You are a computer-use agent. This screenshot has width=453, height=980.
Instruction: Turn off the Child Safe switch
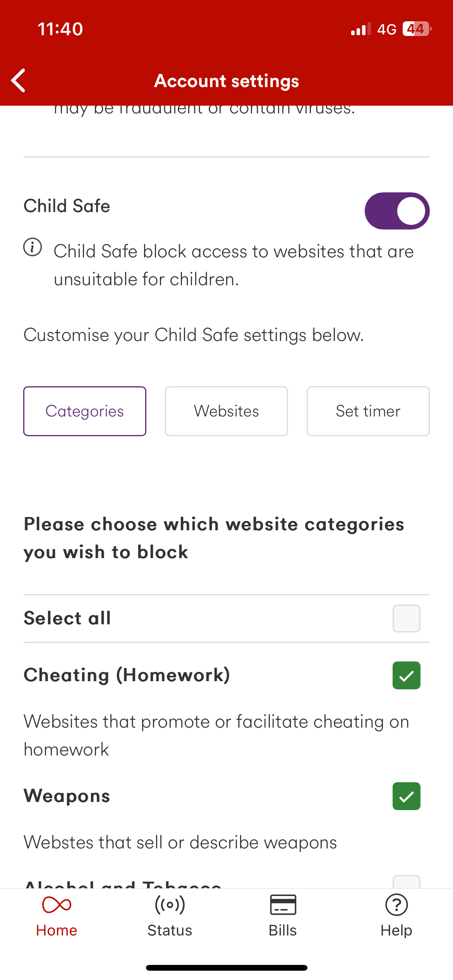point(397,211)
